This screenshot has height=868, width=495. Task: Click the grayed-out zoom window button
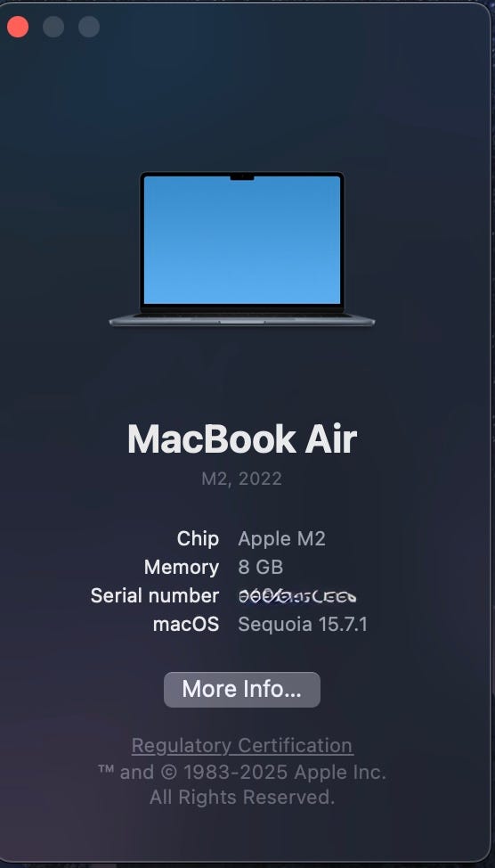(88, 27)
